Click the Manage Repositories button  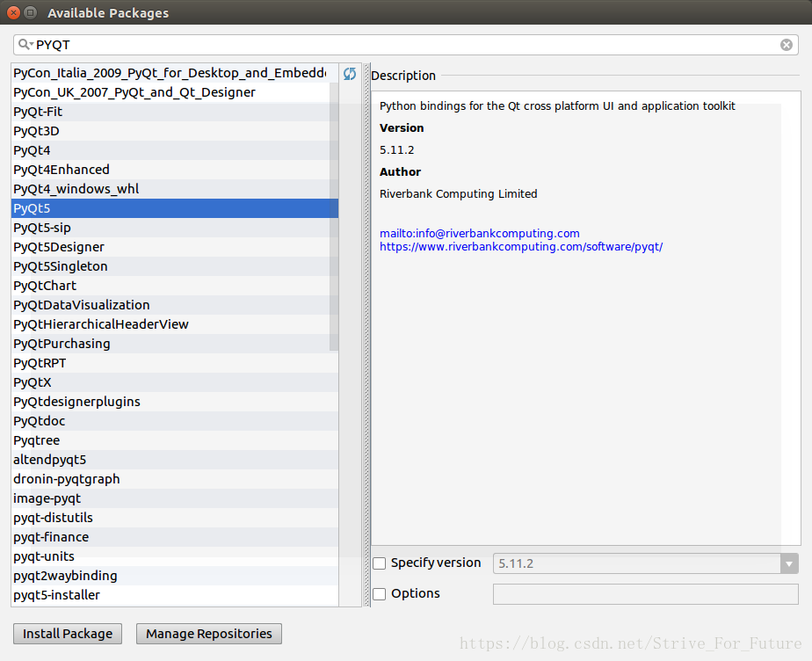click(x=208, y=634)
